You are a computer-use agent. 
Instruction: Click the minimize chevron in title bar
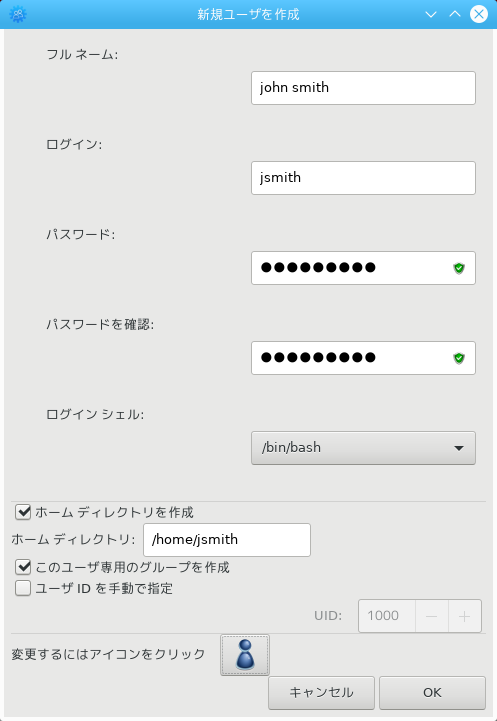click(431, 14)
